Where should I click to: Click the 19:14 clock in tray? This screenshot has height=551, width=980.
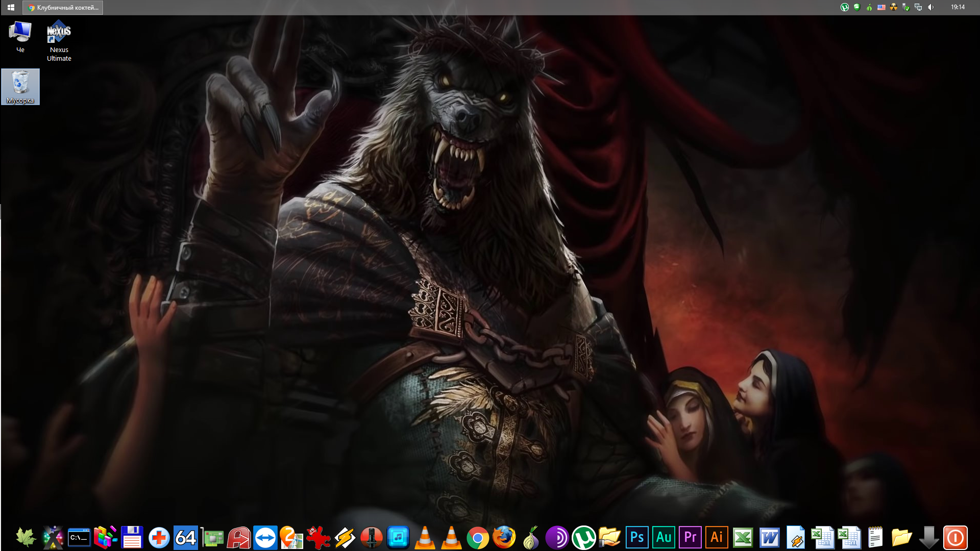[x=958, y=7]
